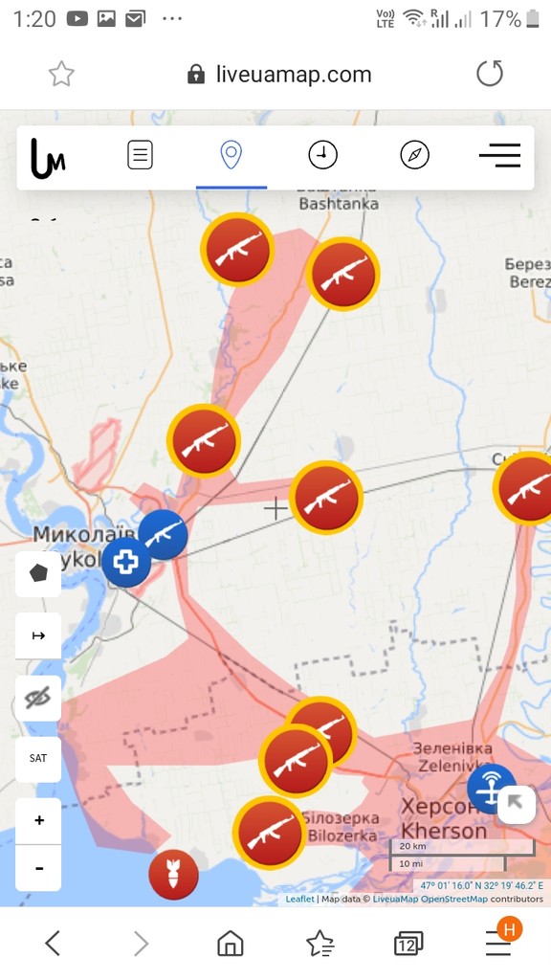This screenshot has height=980, width=551.
Task: Toggle the crossed-eye visibility button
Action: pos(38,698)
